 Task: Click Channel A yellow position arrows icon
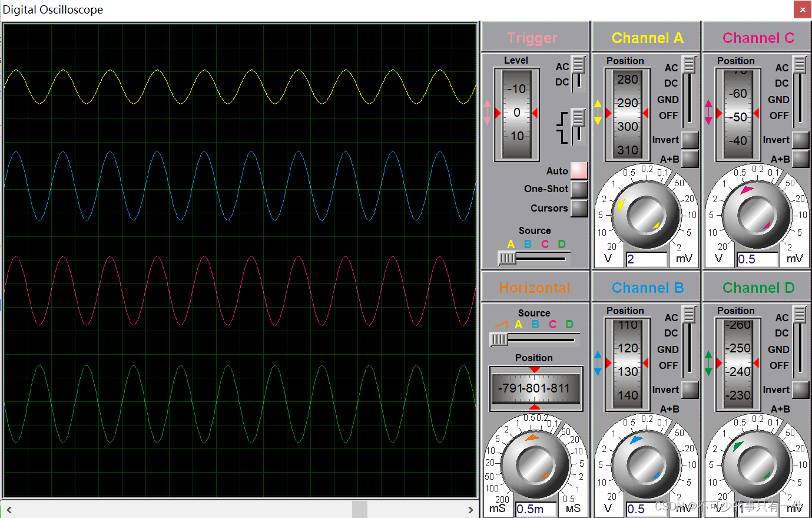click(x=598, y=112)
